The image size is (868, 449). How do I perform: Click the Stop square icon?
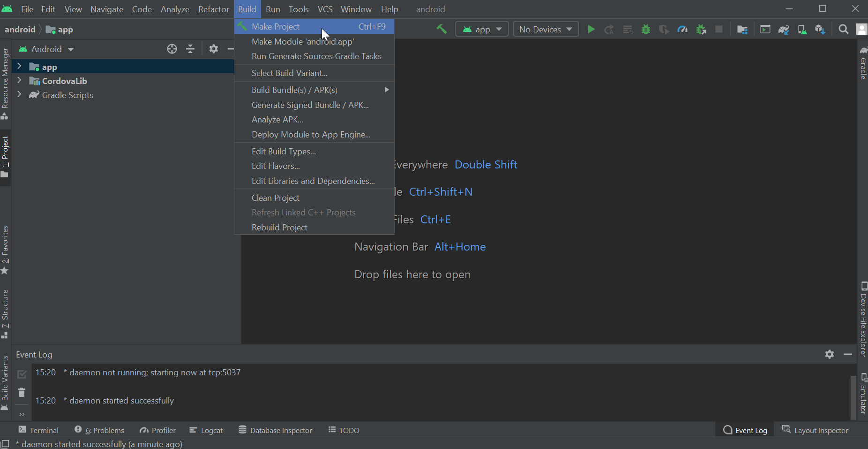click(719, 30)
